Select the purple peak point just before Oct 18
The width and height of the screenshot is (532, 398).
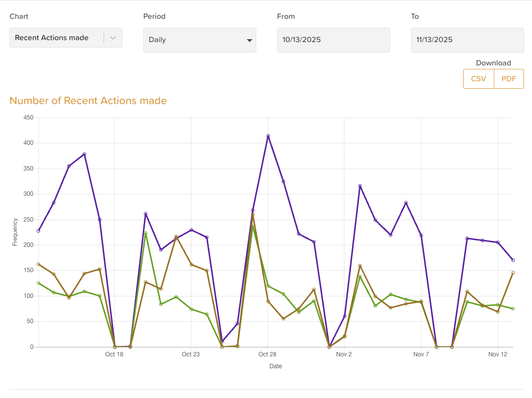pos(84,154)
